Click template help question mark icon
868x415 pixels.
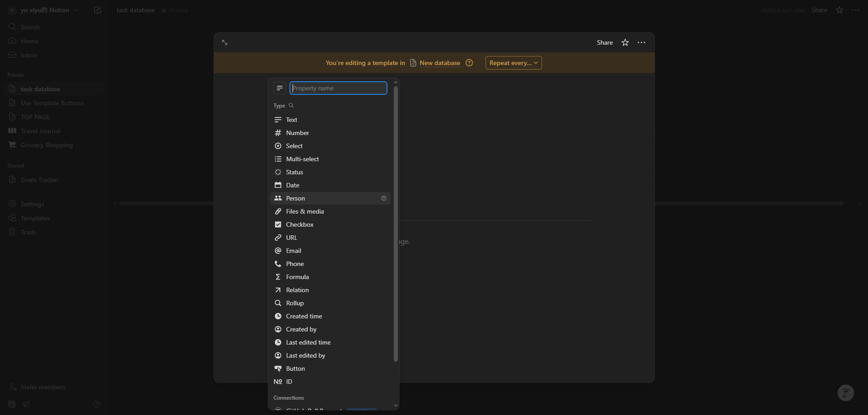[x=469, y=63]
